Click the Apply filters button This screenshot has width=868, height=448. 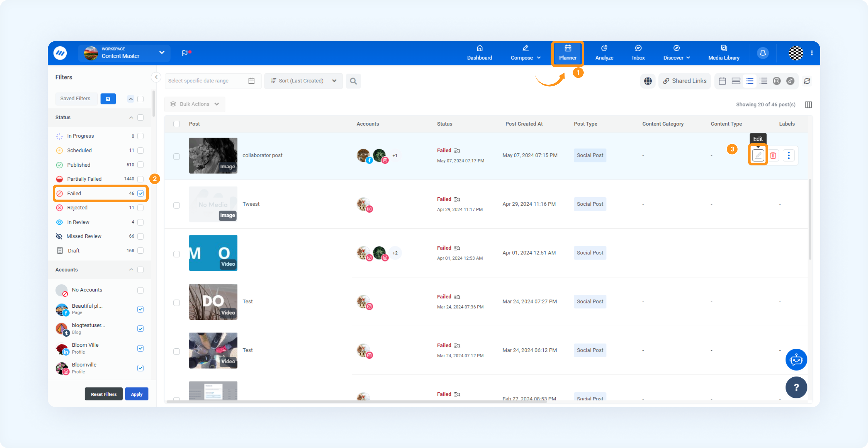pos(136,394)
